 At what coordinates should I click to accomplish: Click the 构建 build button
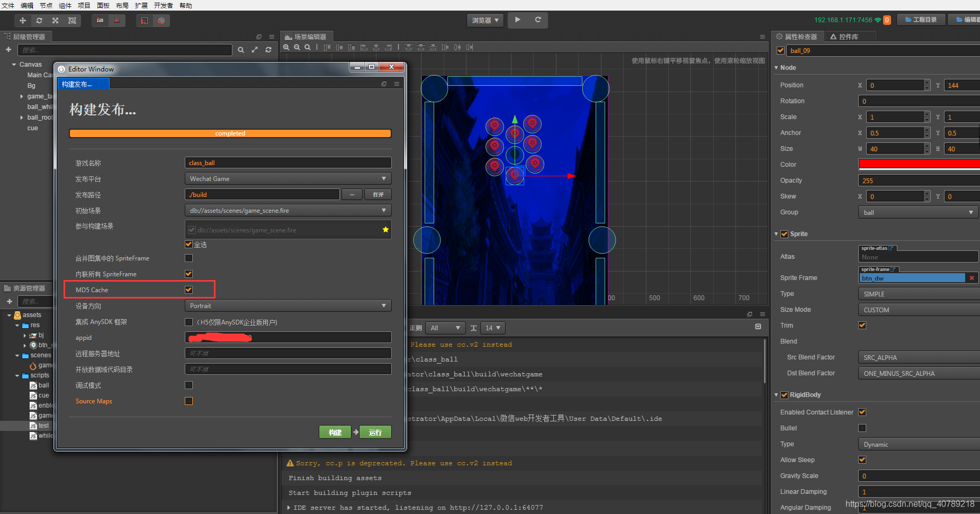click(x=335, y=432)
